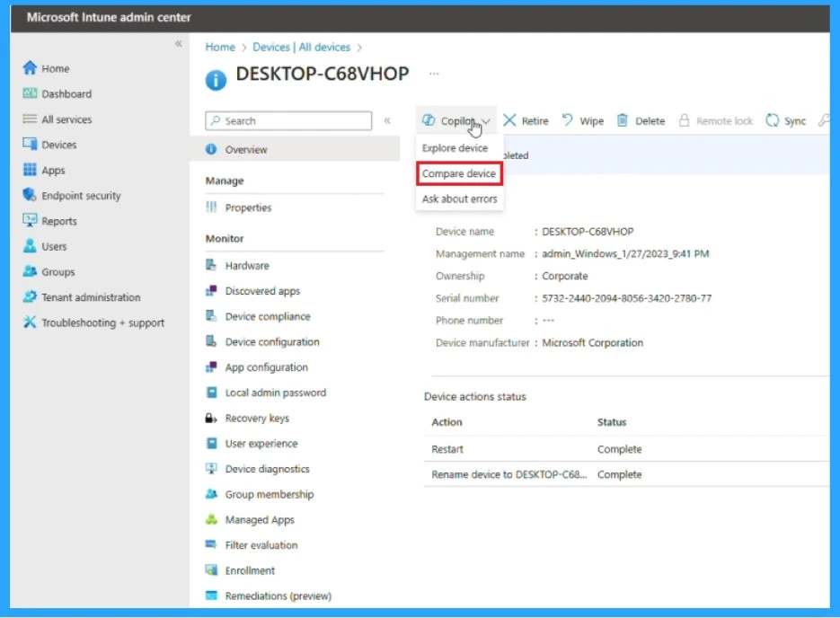Click the Users person icon
This screenshot has height=618, width=840.
(x=30, y=246)
